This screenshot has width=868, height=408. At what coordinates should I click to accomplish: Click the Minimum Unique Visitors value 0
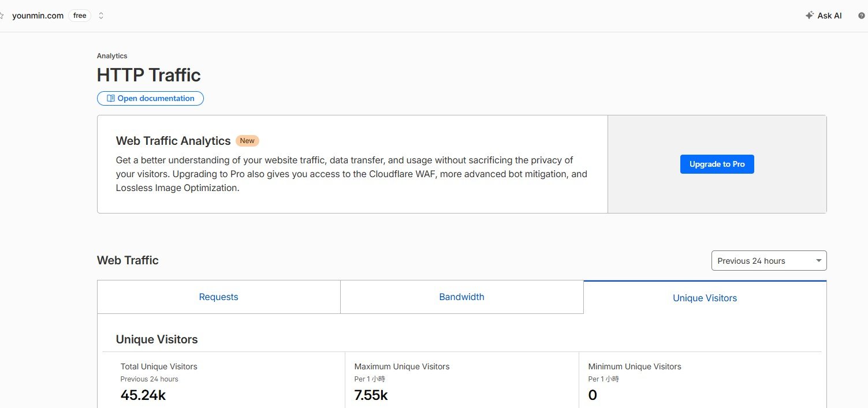tap(593, 395)
